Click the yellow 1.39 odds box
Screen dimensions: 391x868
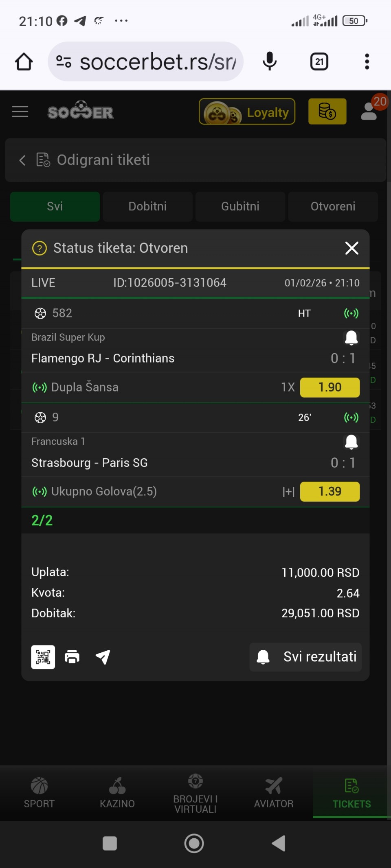330,492
